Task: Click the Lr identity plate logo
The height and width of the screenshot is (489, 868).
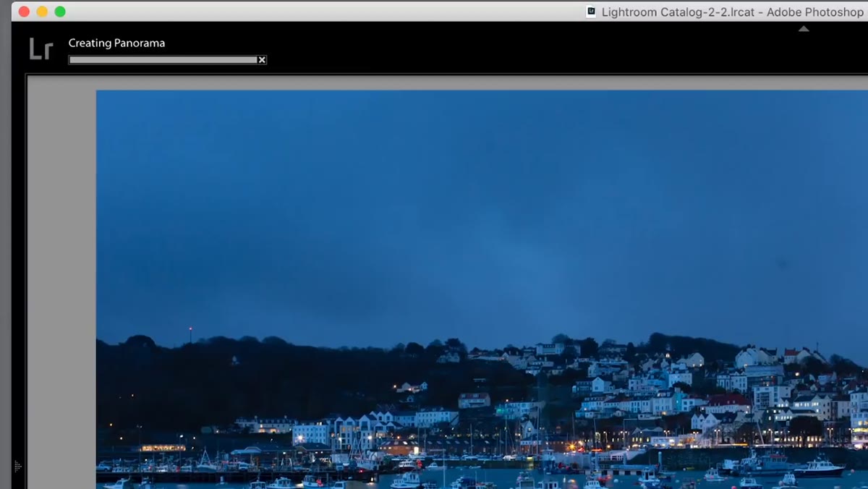Action: pos(41,49)
